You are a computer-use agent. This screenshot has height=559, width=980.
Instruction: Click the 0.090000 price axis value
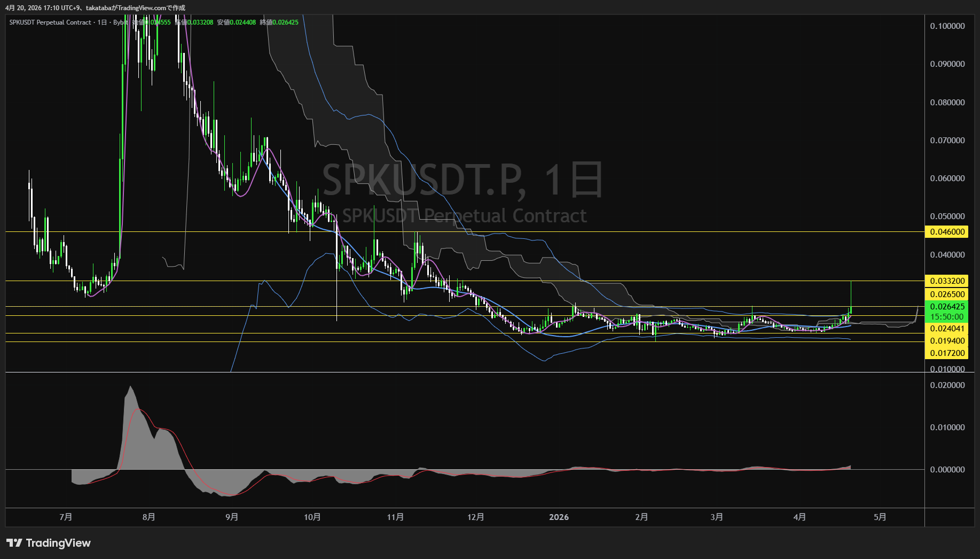pyautogui.click(x=947, y=64)
